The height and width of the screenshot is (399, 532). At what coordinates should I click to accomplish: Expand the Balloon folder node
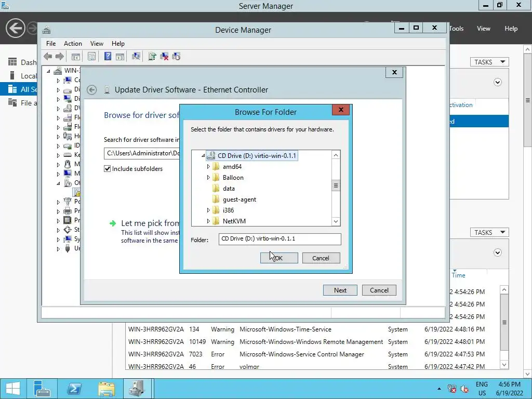click(208, 178)
